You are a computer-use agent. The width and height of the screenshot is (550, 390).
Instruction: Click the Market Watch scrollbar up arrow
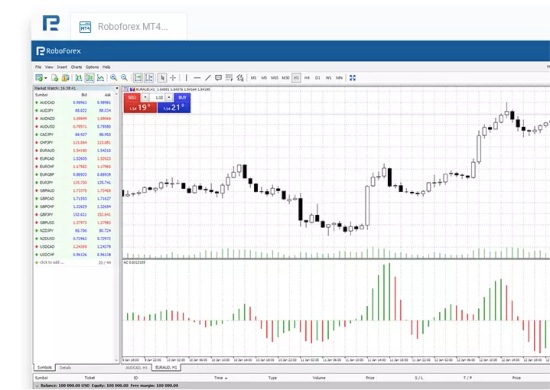pyautogui.click(x=117, y=95)
